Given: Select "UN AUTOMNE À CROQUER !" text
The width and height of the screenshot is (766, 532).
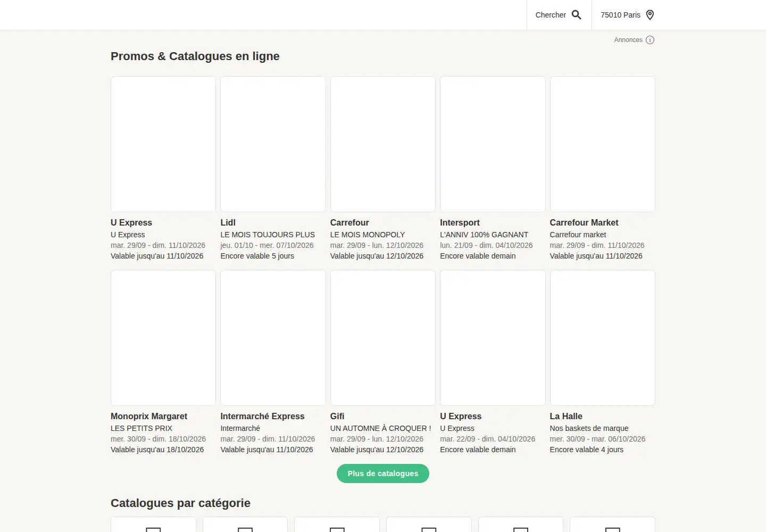Looking at the screenshot, I should tap(381, 428).
